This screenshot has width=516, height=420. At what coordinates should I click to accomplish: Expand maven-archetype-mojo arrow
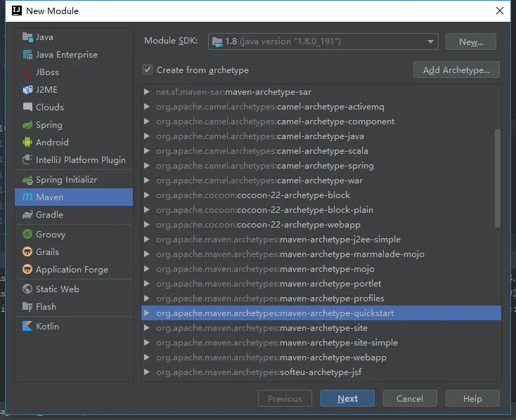coord(147,269)
